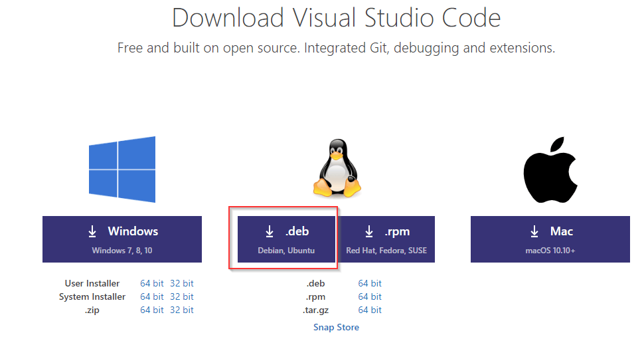Click the download arrow icon on .rpm button

click(369, 231)
